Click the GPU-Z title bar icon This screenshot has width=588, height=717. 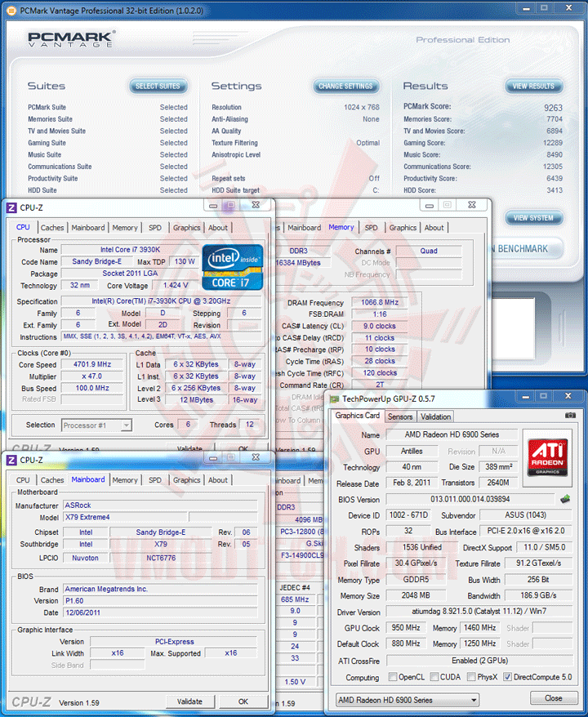[334, 399]
